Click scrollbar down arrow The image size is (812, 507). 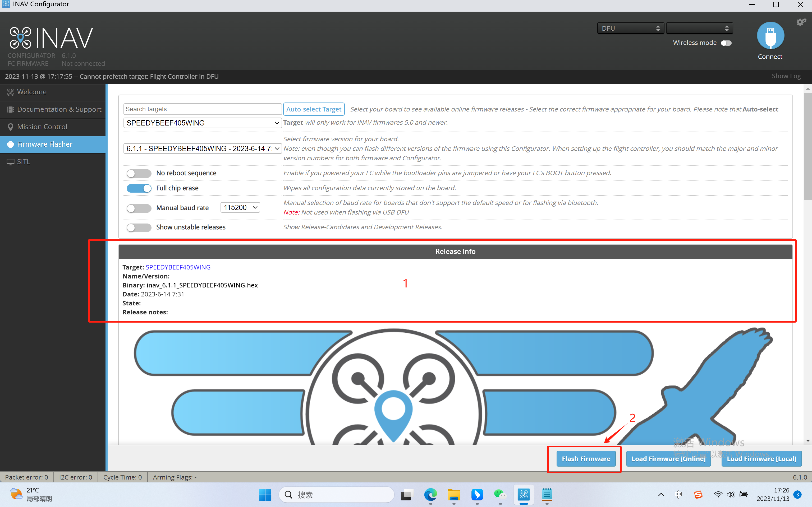click(808, 441)
